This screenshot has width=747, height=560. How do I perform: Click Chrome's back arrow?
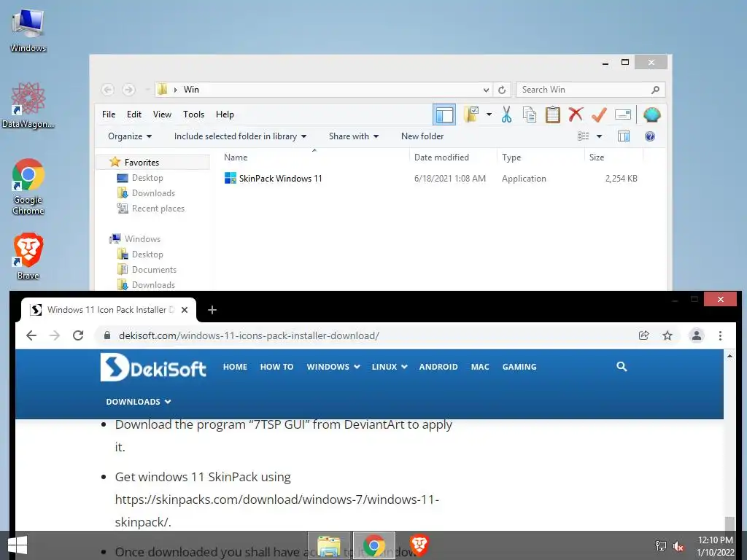pos(31,335)
